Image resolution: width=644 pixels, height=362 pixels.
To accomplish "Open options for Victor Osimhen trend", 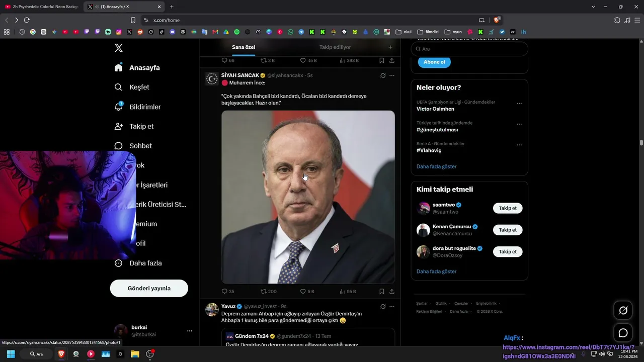I will click(x=519, y=104).
